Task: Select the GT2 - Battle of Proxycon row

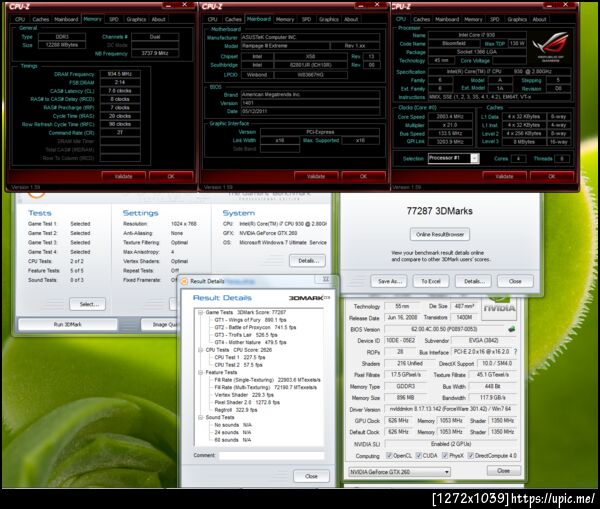Action: click(x=255, y=328)
